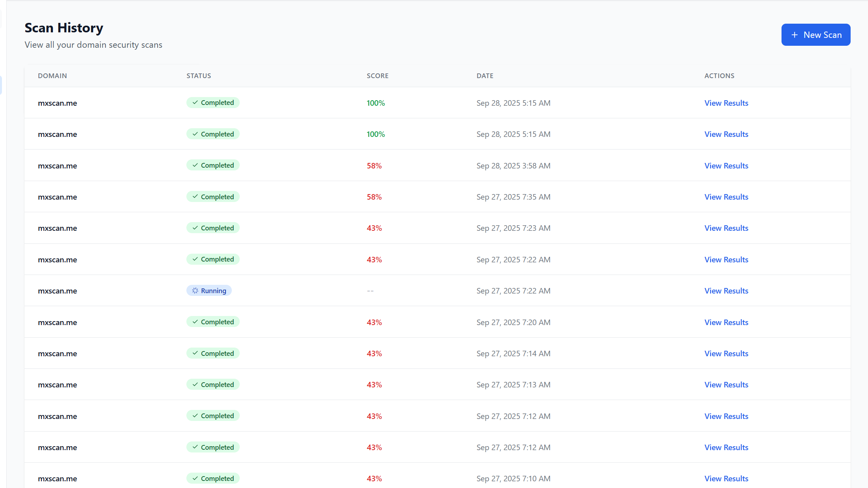Click the SCORE column header
Image resolution: width=868 pixels, height=488 pixels.
[377, 75]
